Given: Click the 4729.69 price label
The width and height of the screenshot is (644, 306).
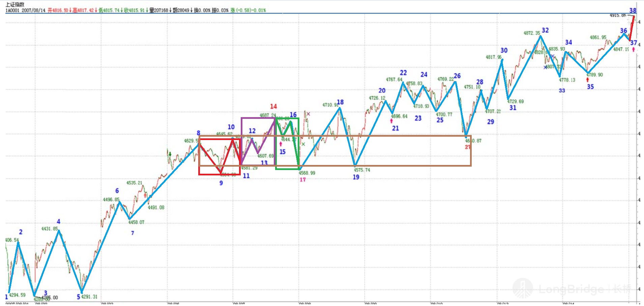Looking at the screenshot, I should (516, 101).
